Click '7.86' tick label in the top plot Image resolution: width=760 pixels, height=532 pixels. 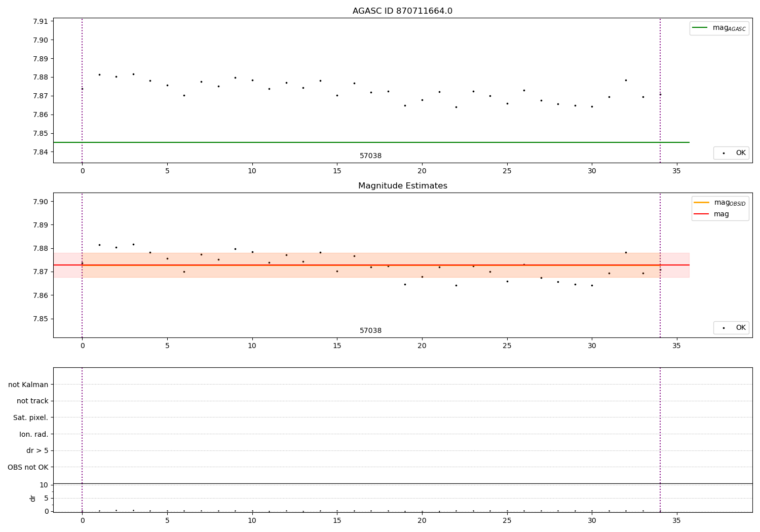click(40, 115)
